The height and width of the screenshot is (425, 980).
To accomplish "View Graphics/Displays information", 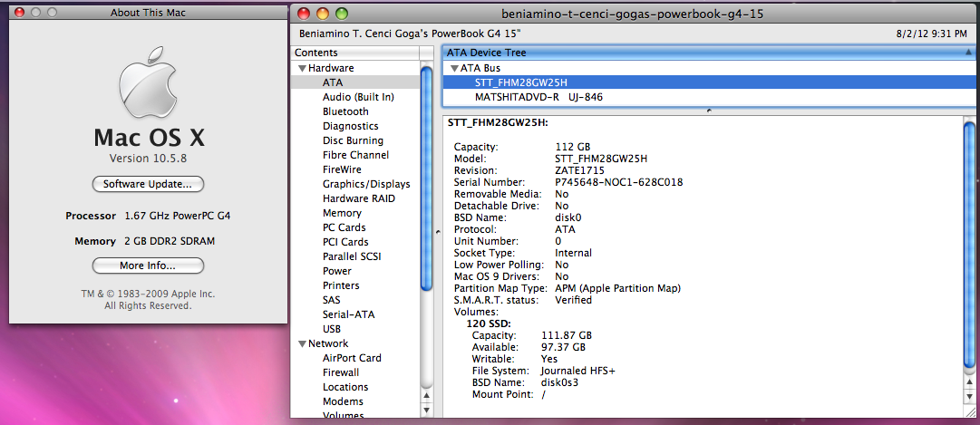I will (366, 184).
